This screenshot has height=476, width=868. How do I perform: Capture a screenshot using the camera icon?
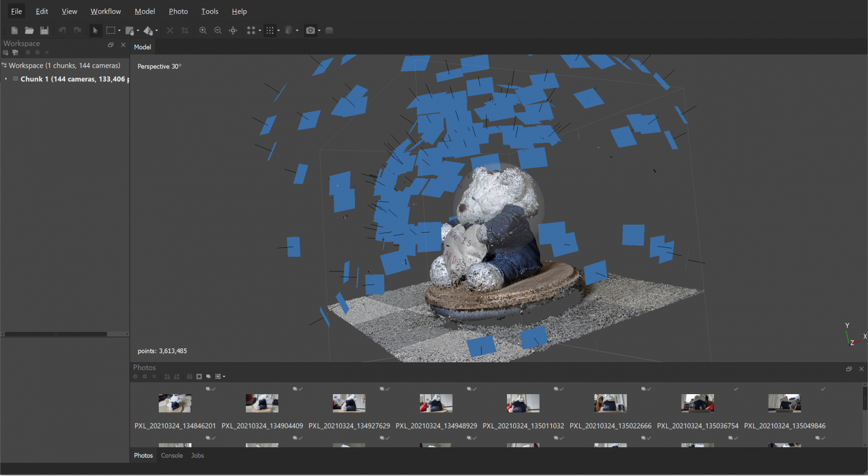pyautogui.click(x=311, y=30)
